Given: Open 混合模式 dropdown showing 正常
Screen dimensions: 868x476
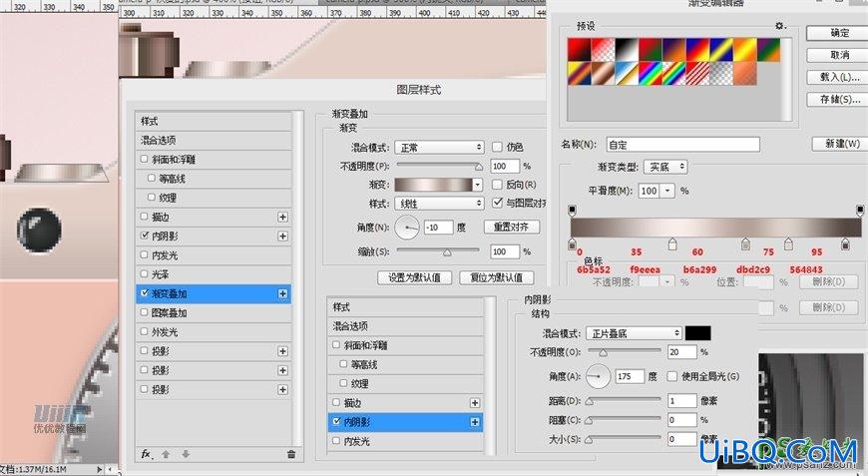Looking at the screenshot, I should [x=440, y=148].
